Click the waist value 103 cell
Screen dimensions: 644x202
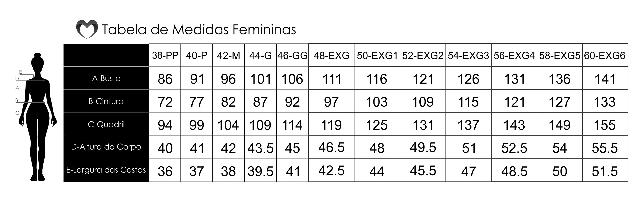pos(377,102)
